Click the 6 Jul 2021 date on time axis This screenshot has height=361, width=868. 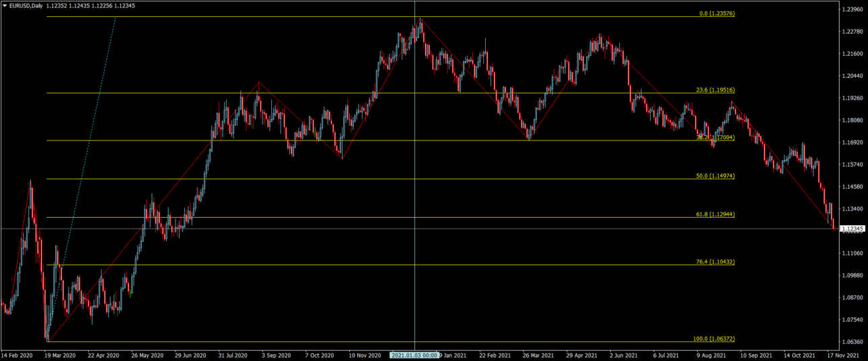[x=666, y=355]
